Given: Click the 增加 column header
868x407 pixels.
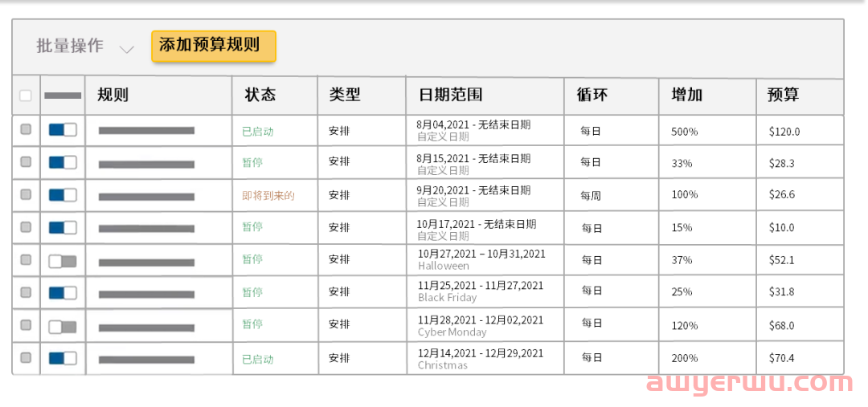Looking at the screenshot, I should pyautogui.click(x=687, y=95).
